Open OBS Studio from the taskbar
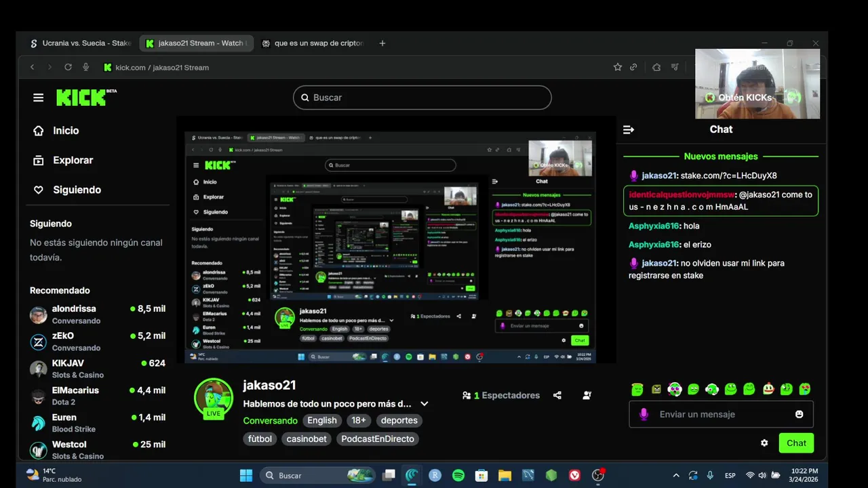This screenshot has width=868, height=488. [x=598, y=476]
